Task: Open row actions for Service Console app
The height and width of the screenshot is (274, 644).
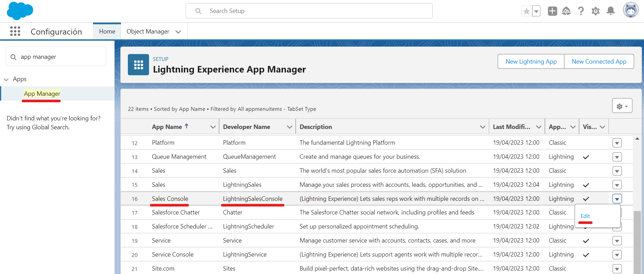Action: click(617, 255)
